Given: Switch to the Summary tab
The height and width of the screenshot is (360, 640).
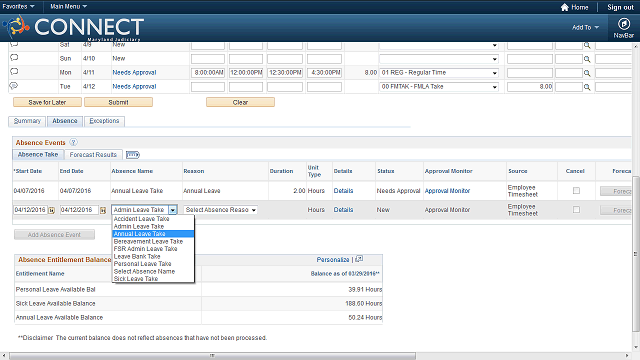Looking at the screenshot, I should point(27,121).
